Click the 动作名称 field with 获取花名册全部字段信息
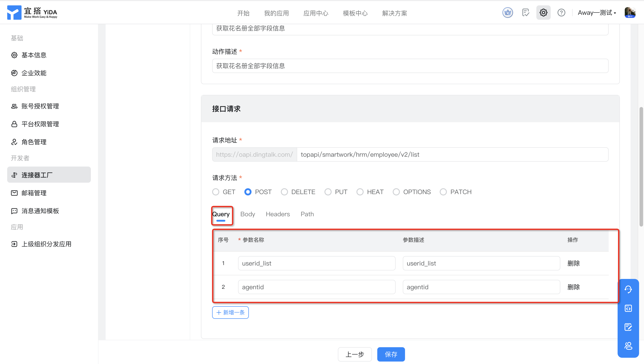The height and width of the screenshot is (364, 644). coord(410,29)
